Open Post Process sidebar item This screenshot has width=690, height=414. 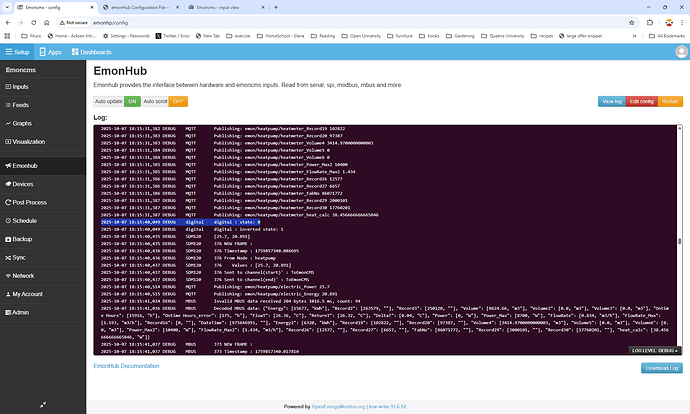pyautogui.click(x=28, y=202)
